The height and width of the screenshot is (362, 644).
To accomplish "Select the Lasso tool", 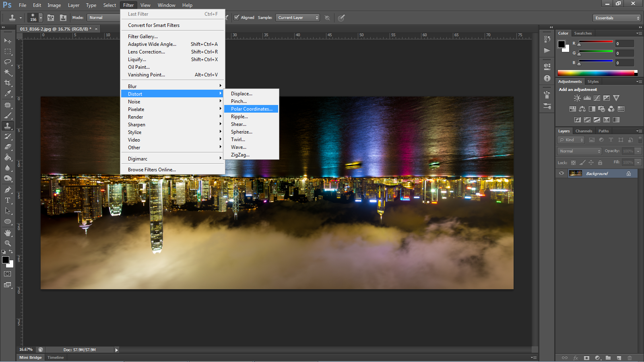I will tap(8, 62).
